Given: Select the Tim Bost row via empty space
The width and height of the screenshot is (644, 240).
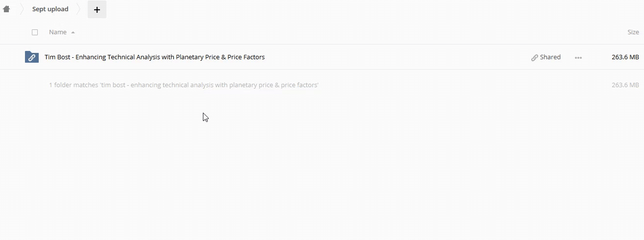Looking at the screenshot, I should coord(392,57).
